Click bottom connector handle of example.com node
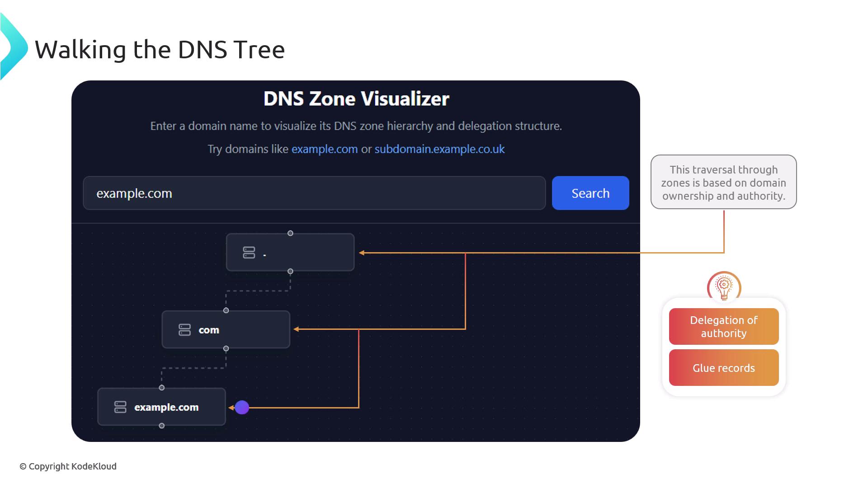 coord(162,426)
